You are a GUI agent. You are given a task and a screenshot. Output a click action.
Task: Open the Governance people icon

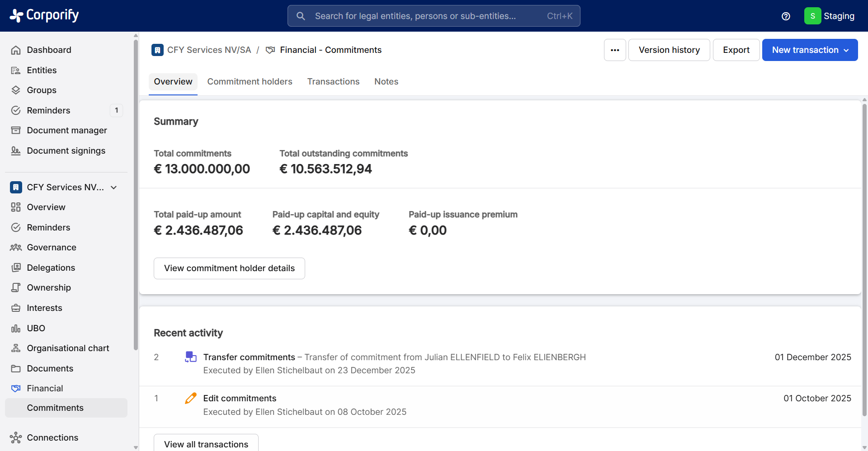click(x=16, y=247)
